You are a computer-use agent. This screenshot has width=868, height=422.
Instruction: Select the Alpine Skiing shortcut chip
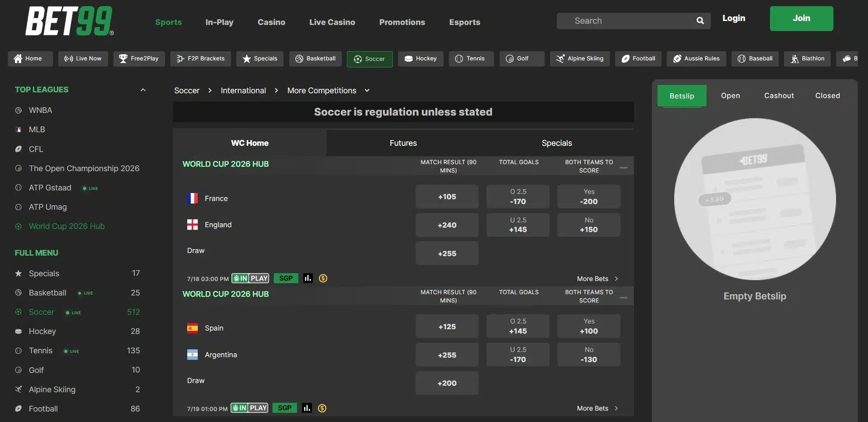(580, 59)
